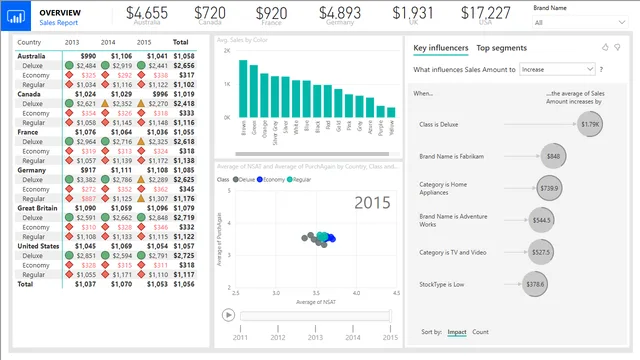The height and width of the screenshot is (360, 640).
Task: Click the green circle icon beside $3,382
Action: pos(69,180)
